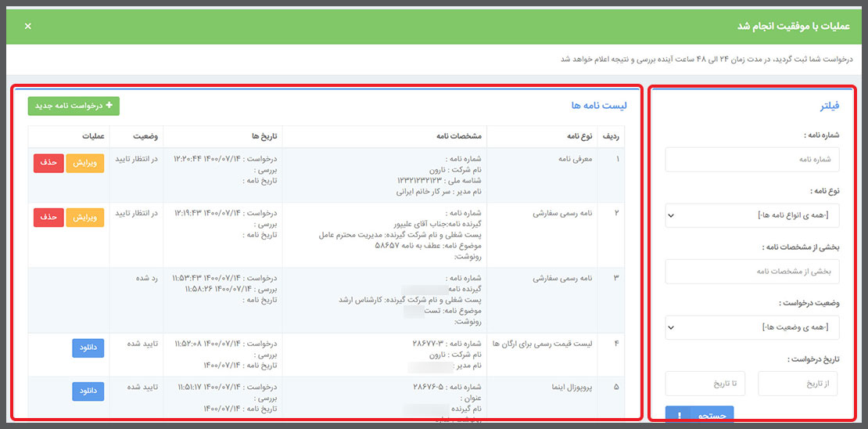Click the red delete button in row 1
Viewport: 868px width, 429px height.
coord(48,163)
